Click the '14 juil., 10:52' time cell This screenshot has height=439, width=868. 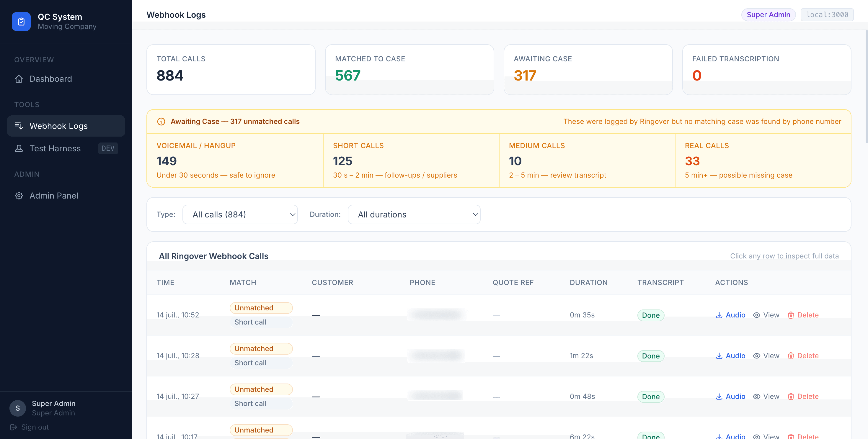tap(177, 315)
